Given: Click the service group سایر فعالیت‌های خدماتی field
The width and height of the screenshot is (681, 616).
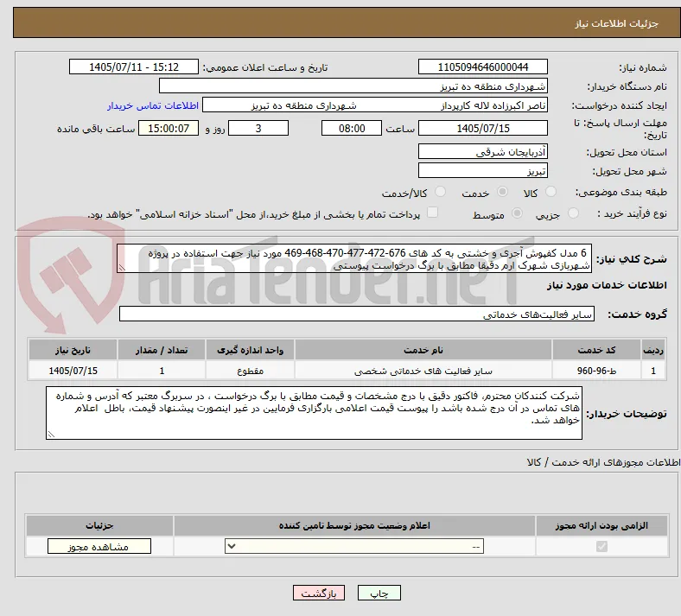Looking at the screenshot, I should coord(357,314).
